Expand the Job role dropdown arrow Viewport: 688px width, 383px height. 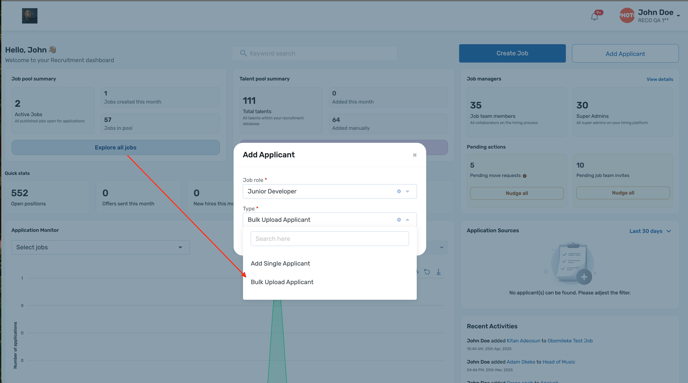click(408, 191)
